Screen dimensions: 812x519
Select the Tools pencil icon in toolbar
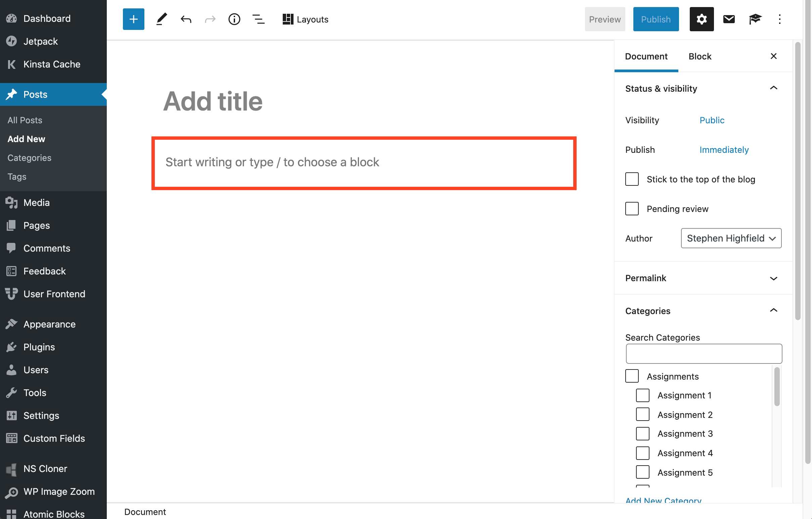162,19
